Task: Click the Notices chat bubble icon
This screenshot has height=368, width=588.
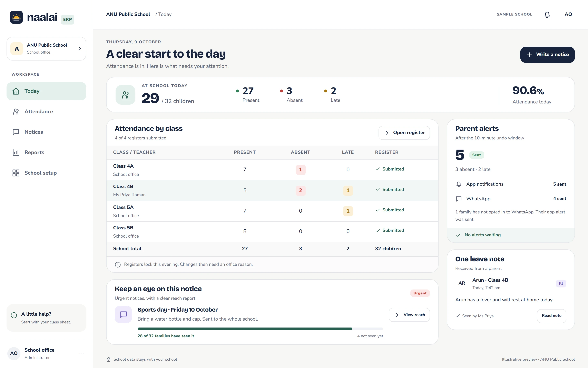Action: tap(16, 132)
